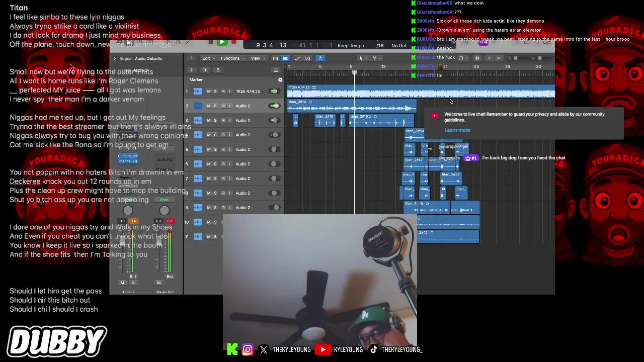Viewport: 644px width, 362px height.
Task: Click the up arrow icon left of Edit
Action: [191, 58]
